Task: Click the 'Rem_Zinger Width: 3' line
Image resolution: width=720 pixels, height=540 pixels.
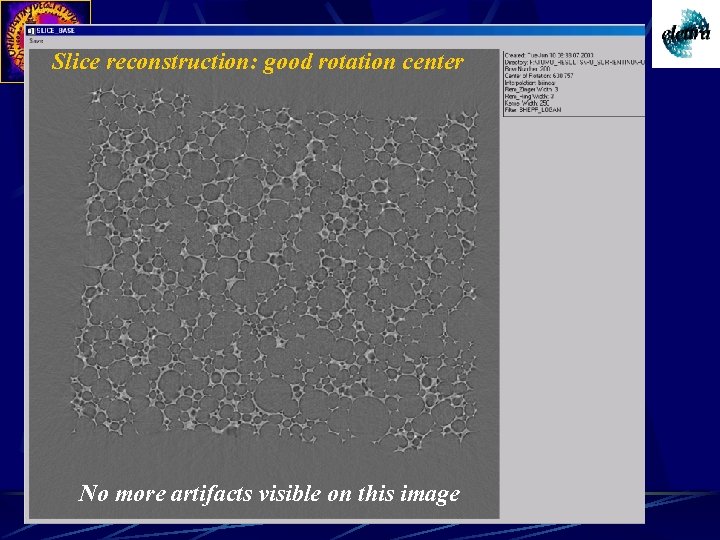Action: tap(531, 90)
